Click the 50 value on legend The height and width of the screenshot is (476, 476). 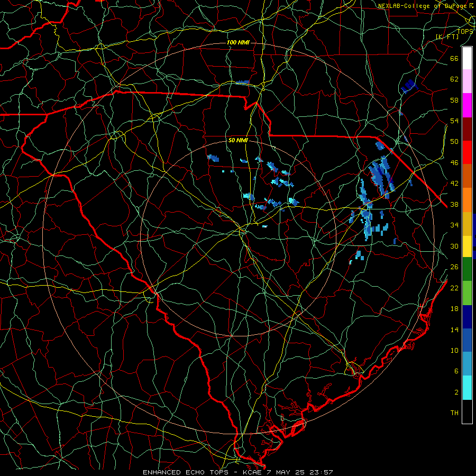454,142
